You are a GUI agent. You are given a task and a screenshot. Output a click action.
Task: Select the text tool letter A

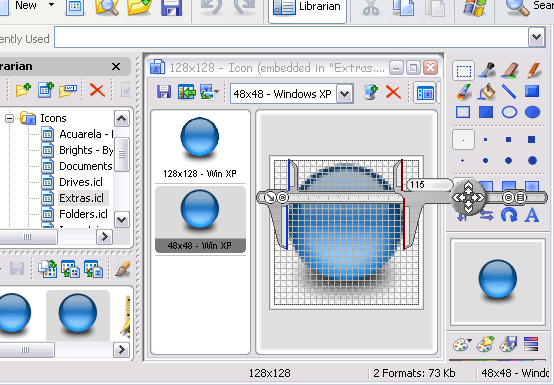pos(531,214)
